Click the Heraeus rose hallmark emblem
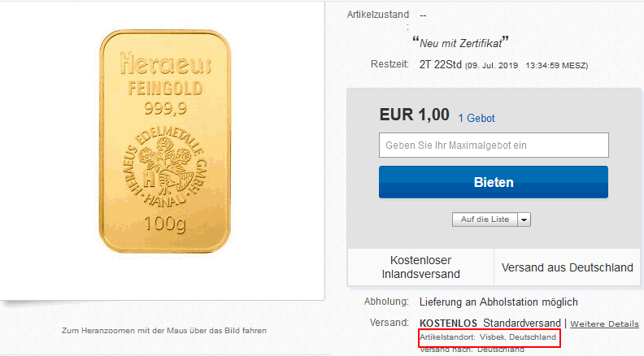This screenshot has height=356, width=644. (x=165, y=167)
